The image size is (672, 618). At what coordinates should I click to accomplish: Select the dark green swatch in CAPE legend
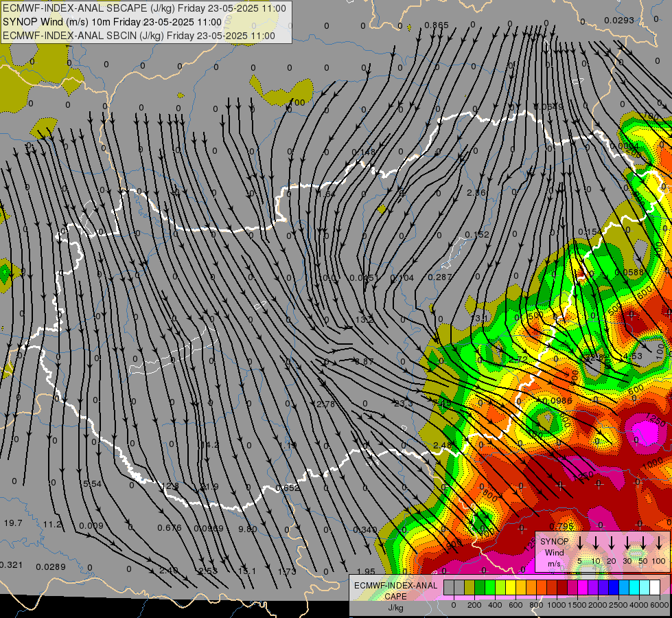point(480,588)
